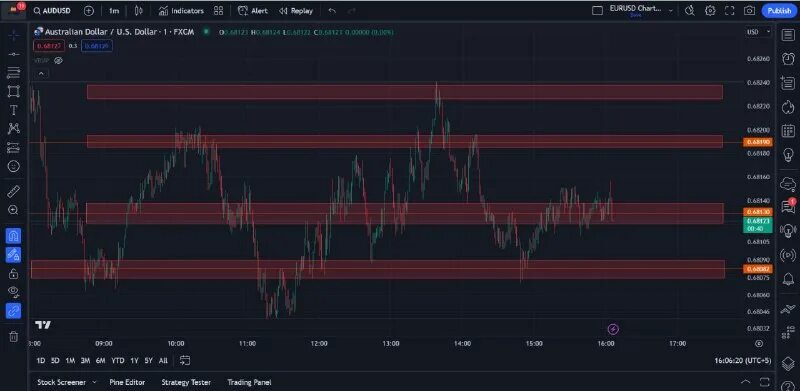The image size is (800, 391).
Task: Toggle hide all drawings eye icon
Action: coord(14,292)
